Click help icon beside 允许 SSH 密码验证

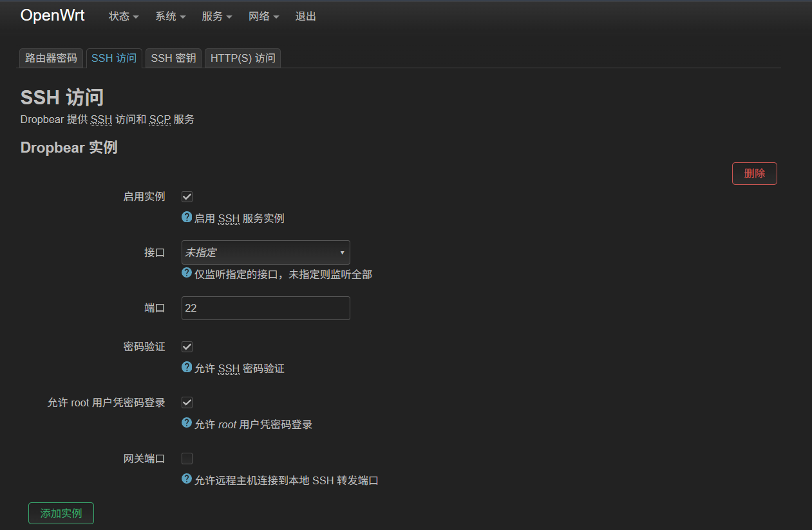[x=187, y=368]
